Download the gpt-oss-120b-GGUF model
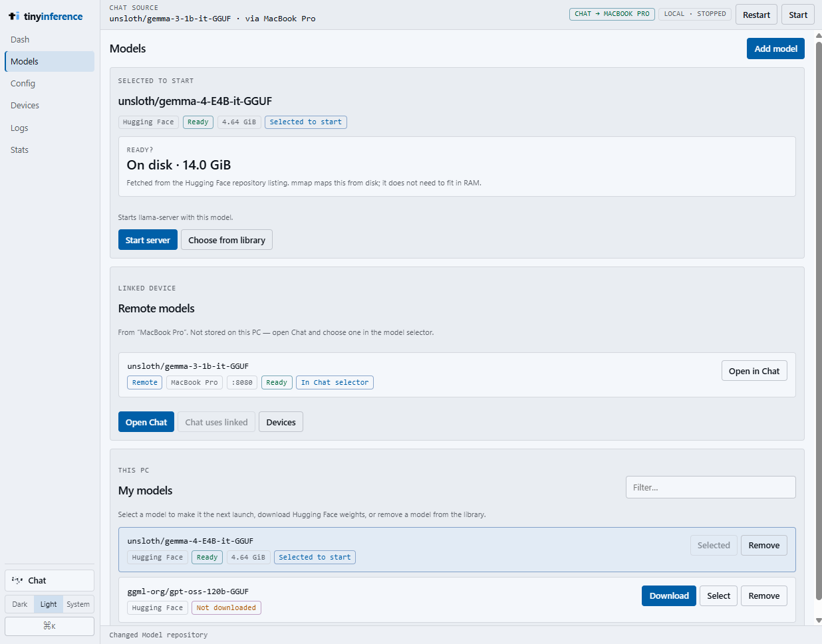The width and height of the screenshot is (822, 644). click(669, 595)
